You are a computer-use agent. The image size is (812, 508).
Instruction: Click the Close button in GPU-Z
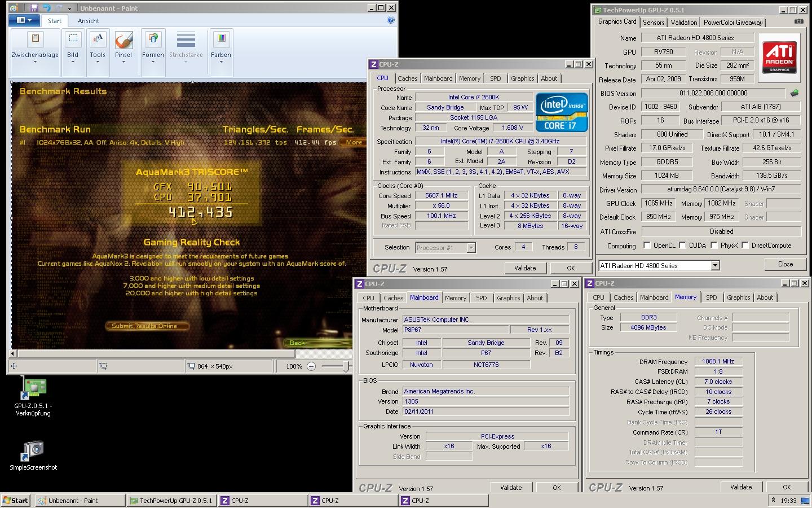point(785,264)
